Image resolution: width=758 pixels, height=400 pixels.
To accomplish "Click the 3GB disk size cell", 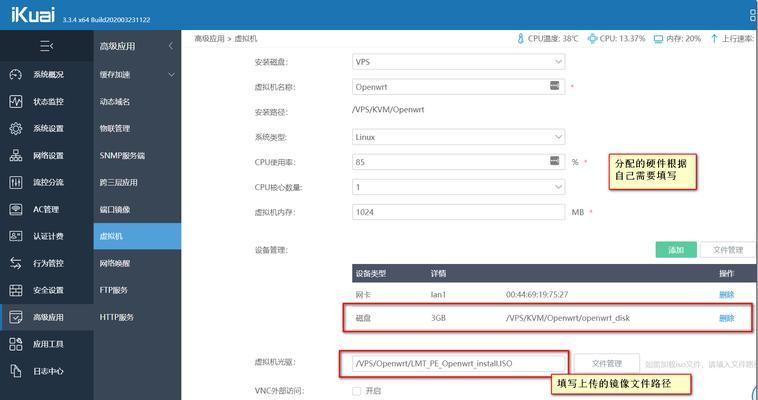I will click(438, 318).
